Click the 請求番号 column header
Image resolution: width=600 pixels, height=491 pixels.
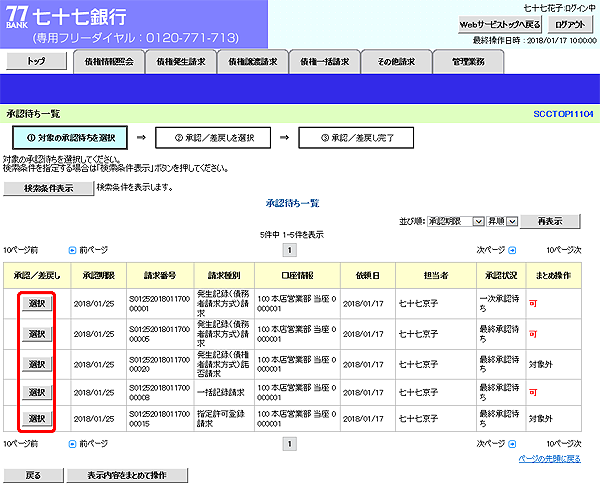[x=160, y=276]
